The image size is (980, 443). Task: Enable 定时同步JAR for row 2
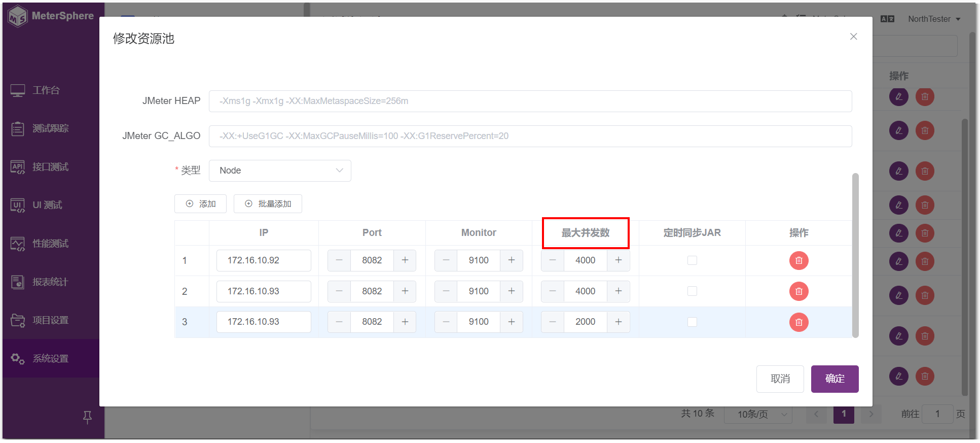coord(692,291)
